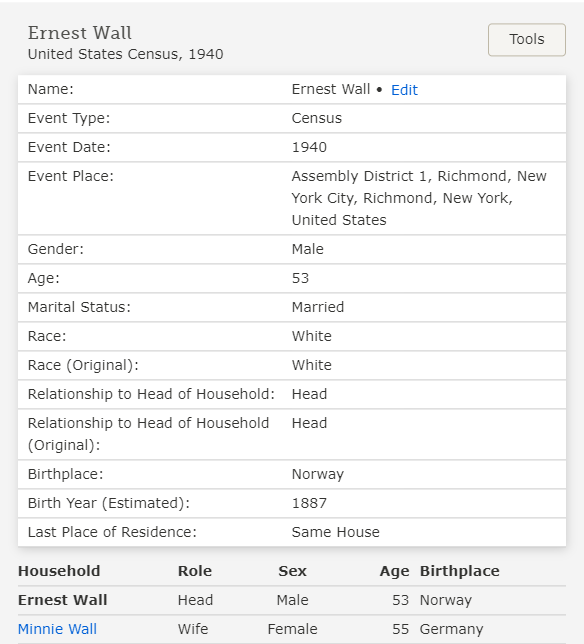Click the Gender row value Male
Image resolution: width=584 pixels, height=644 pixels.
click(x=308, y=249)
